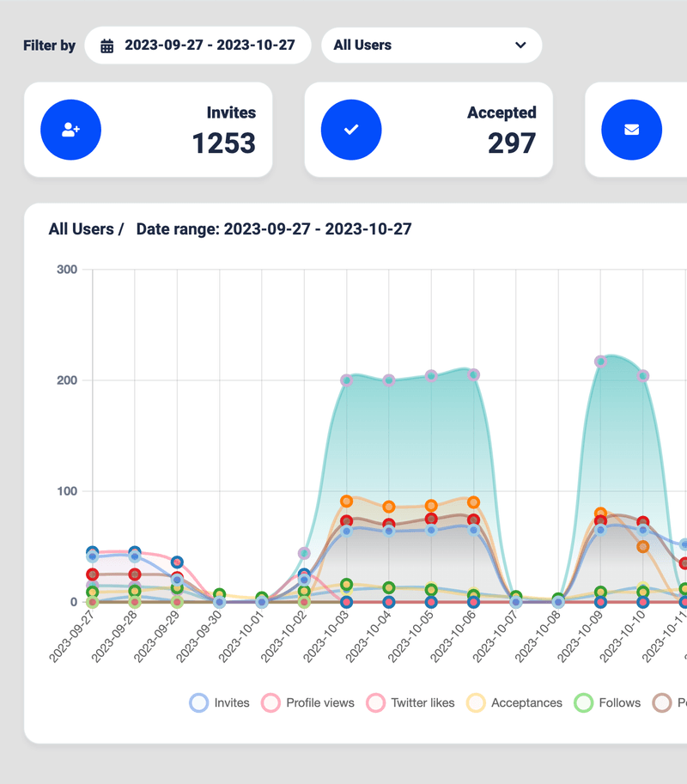Click the checkmark icon on the Accepted card
The height and width of the screenshot is (784, 687).
tap(350, 129)
